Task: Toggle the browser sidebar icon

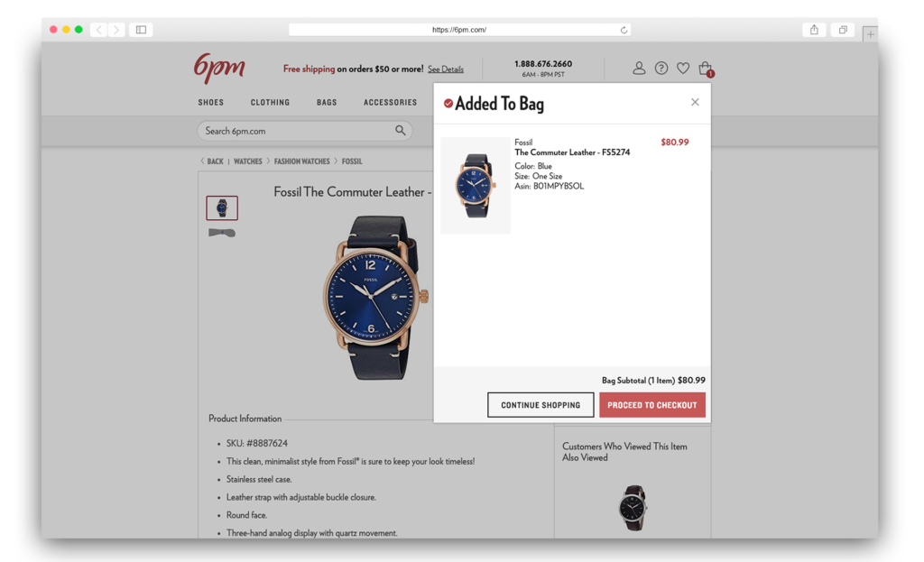Action: tap(141, 30)
